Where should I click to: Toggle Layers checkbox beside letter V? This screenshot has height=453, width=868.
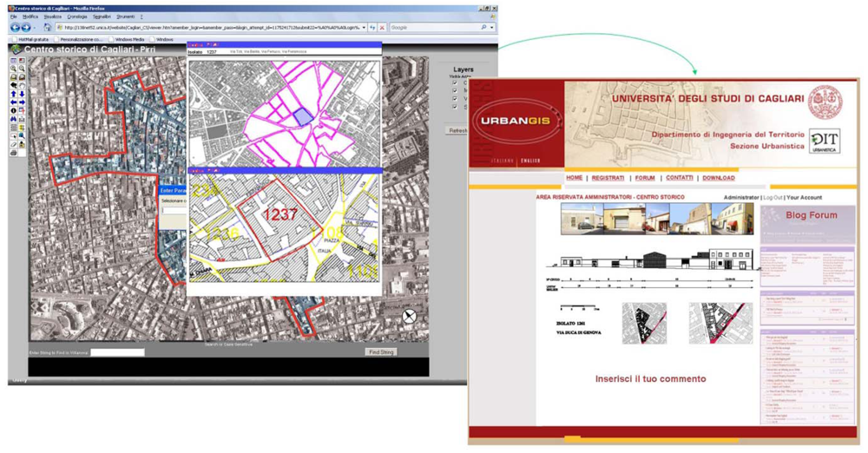(455, 99)
